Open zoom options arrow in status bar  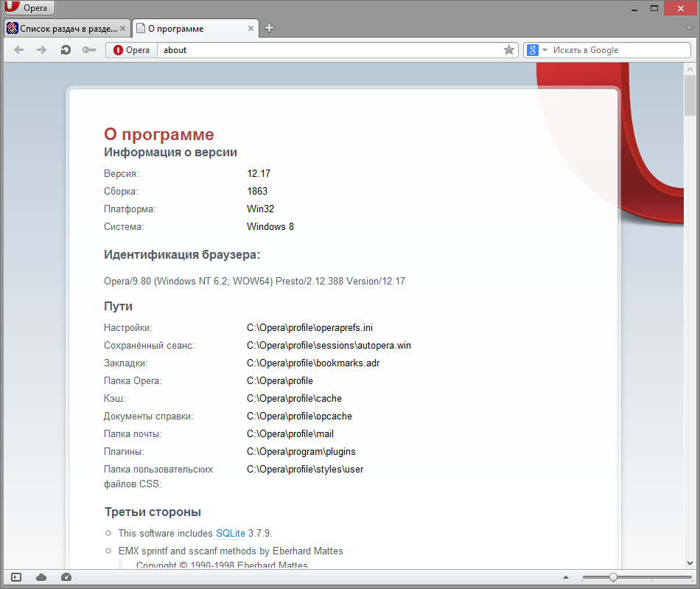pos(566,577)
